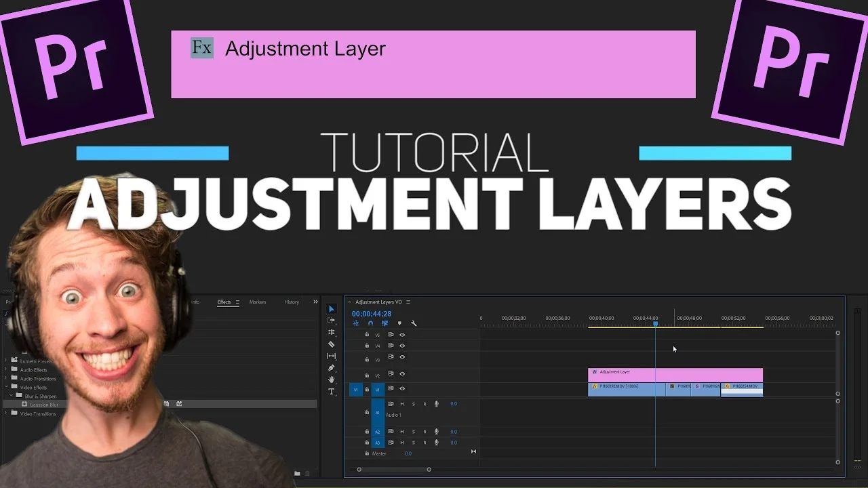868x488 pixels.
Task: Toggle Snap magnet icon in timeline
Action: click(370, 323)
